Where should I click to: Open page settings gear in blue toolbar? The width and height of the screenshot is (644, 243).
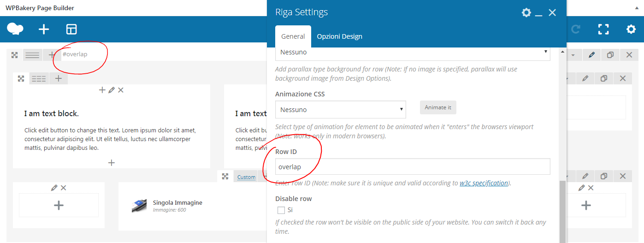631,30
